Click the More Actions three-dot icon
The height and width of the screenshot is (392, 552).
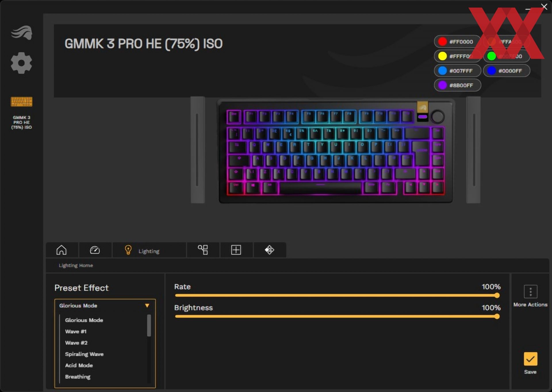530,292
